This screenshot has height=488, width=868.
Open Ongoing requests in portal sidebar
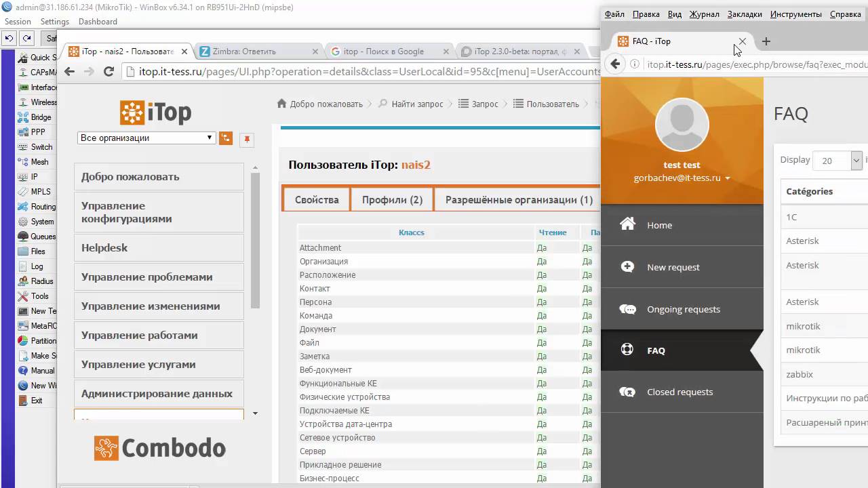point(682,309)
